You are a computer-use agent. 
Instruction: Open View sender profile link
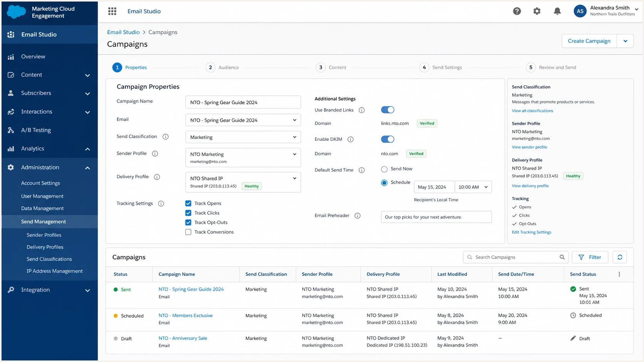tap(529, 147)
